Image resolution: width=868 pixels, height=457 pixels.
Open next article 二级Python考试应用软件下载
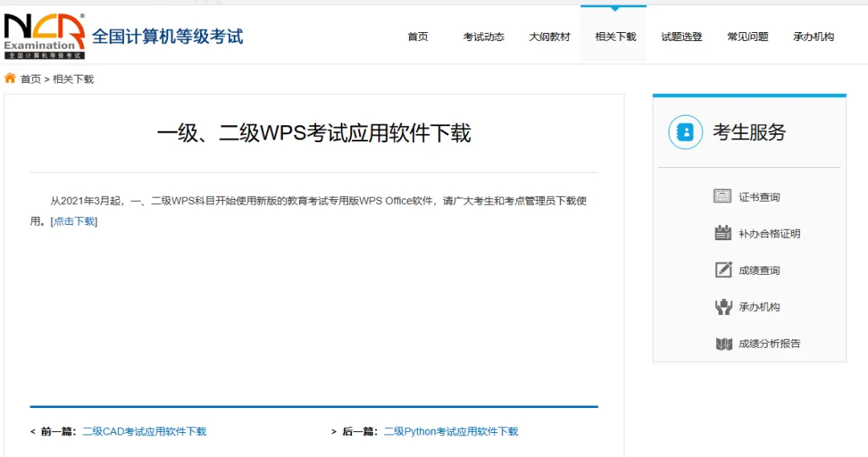(x=451, y=431)
